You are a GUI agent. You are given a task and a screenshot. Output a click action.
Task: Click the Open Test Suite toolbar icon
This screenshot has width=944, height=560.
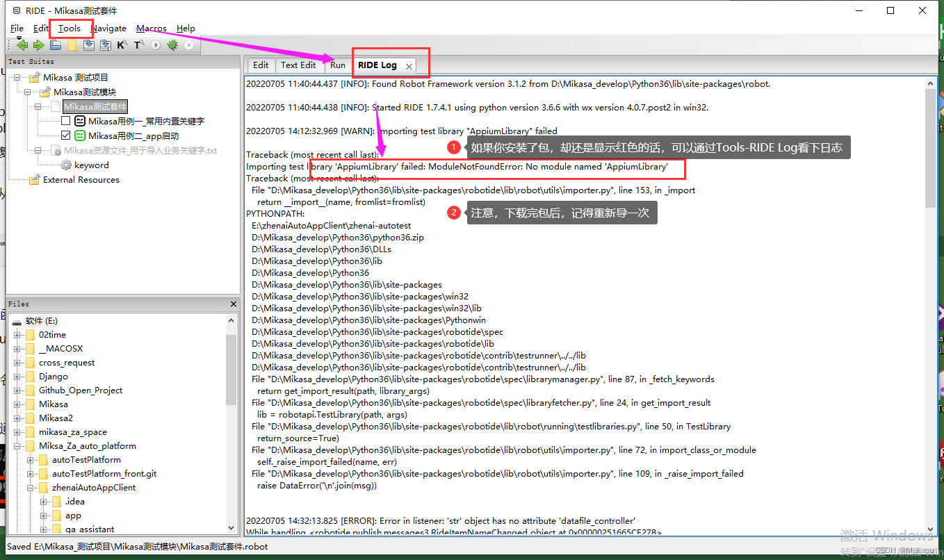tap(56, 45)
